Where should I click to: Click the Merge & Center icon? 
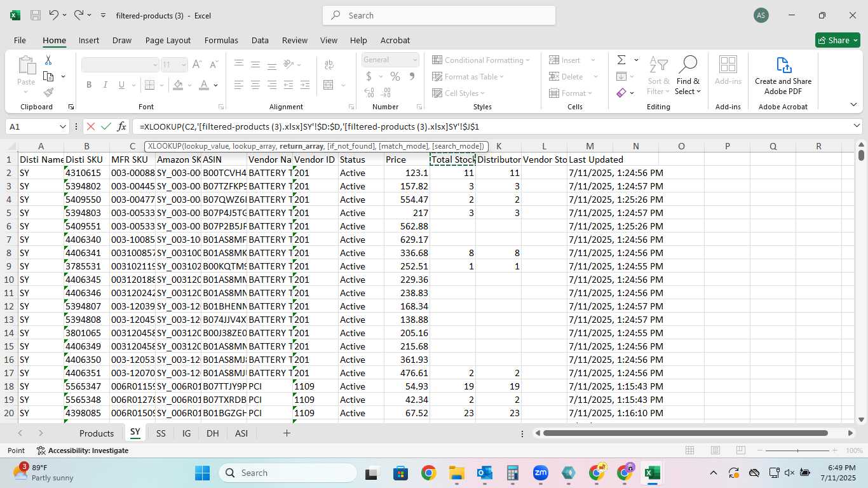pos(329,85)
